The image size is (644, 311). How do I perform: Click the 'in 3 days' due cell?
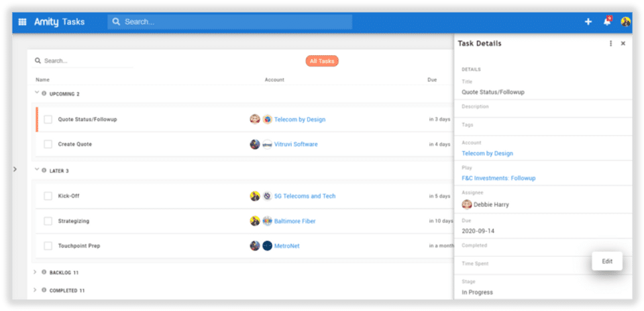pos(439,120)
